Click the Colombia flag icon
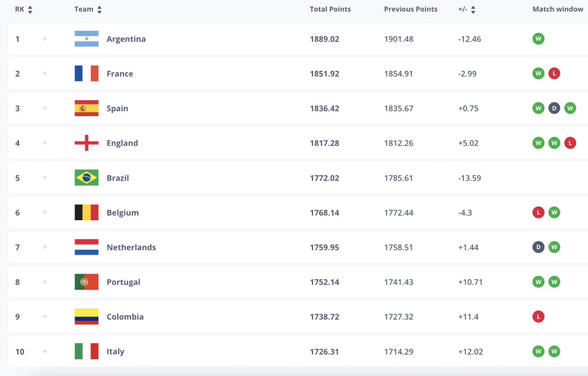The image size is (588, 376). [x=86, y=317]
